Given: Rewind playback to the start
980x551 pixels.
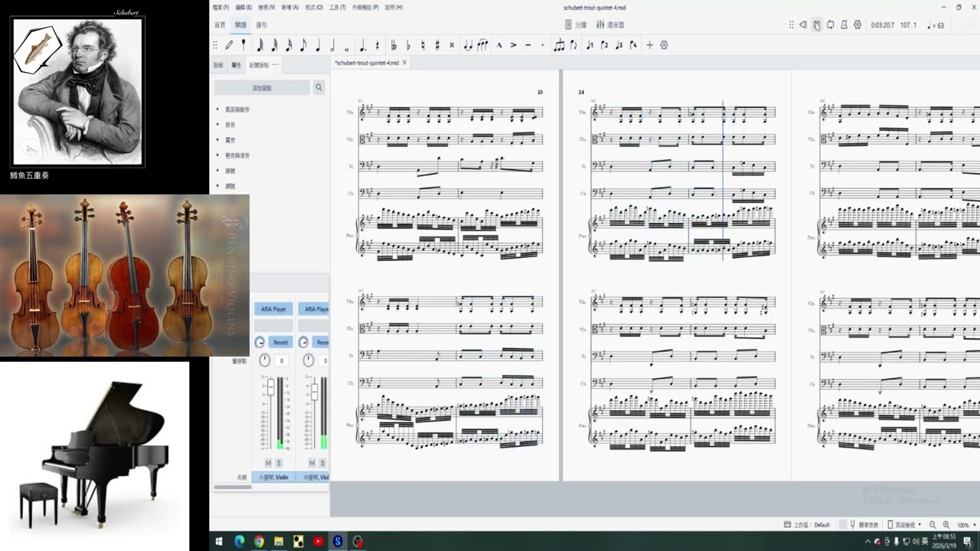Looking at the screenshot, I should (x=803, y=25).
